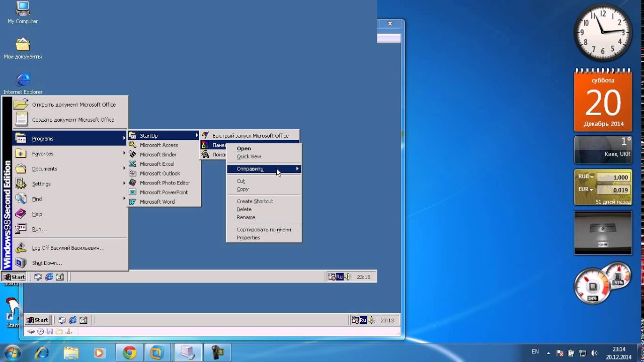Open Windows Media Player from the taskbar

pos(99,353)
